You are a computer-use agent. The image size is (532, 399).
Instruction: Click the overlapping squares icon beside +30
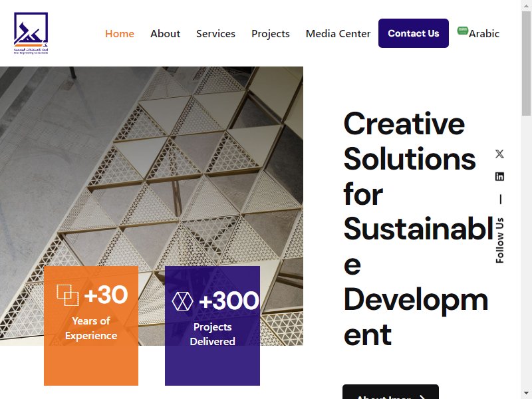pyautogui.click(x=67, y=295)
